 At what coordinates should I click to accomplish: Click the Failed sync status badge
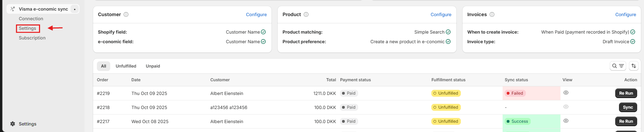pos(515,93)
